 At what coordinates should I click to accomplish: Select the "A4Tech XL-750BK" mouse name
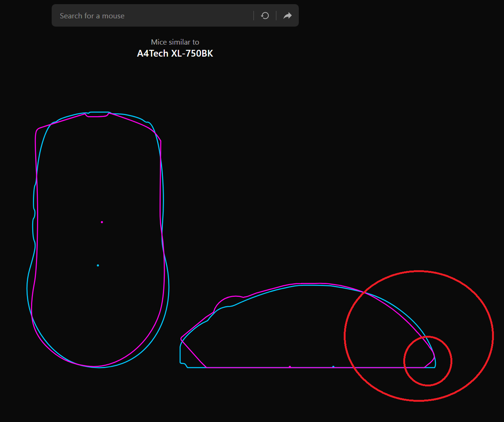175,54
